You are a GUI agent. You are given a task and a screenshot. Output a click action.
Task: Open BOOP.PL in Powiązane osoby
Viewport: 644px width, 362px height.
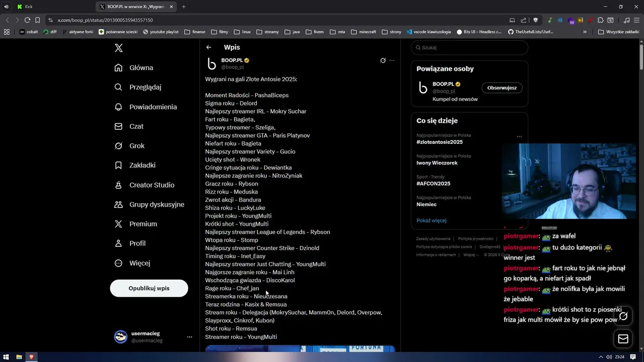point(444,84)
